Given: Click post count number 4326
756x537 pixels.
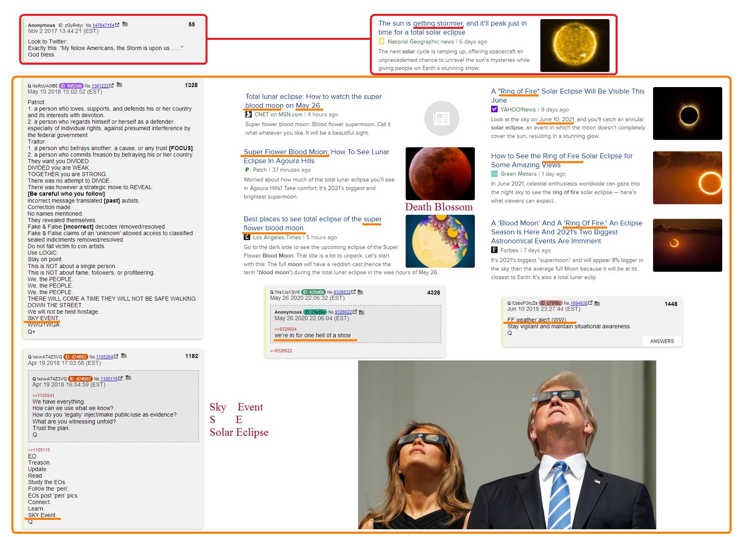Looking at the screenshot, I should [x=433, y=293].
